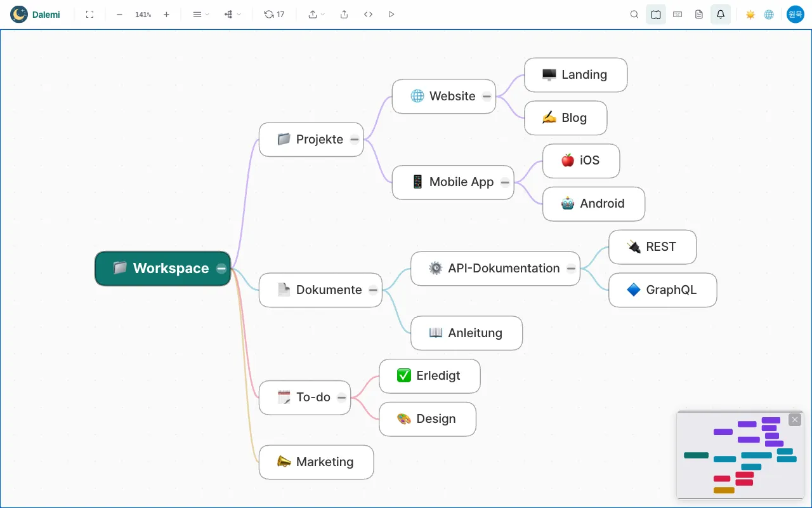Close the minimap panel

[x=795, y=420]
